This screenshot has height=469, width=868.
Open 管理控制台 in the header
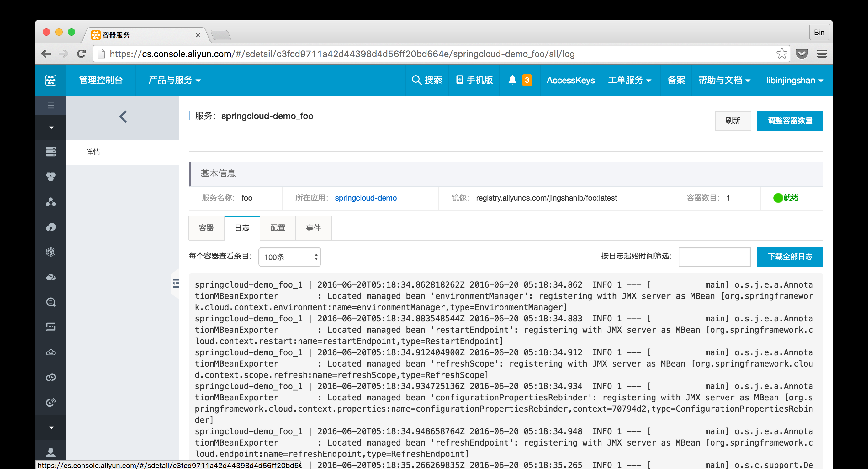[x=101, y=80]
